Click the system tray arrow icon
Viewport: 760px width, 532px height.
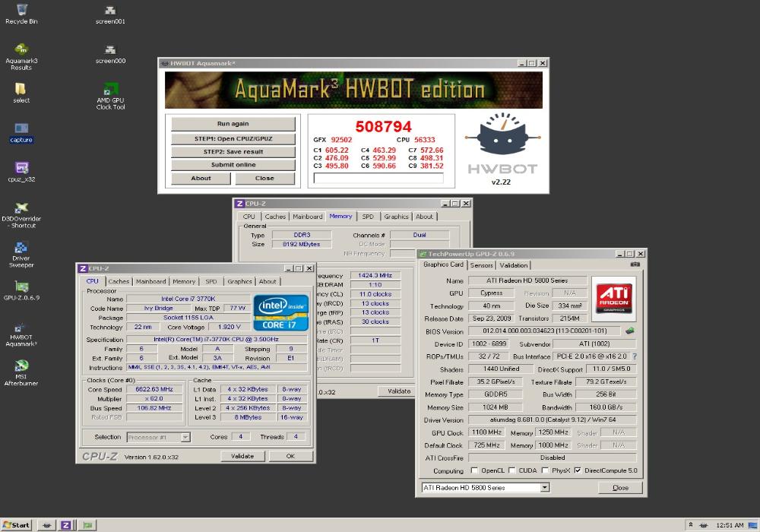690,524
